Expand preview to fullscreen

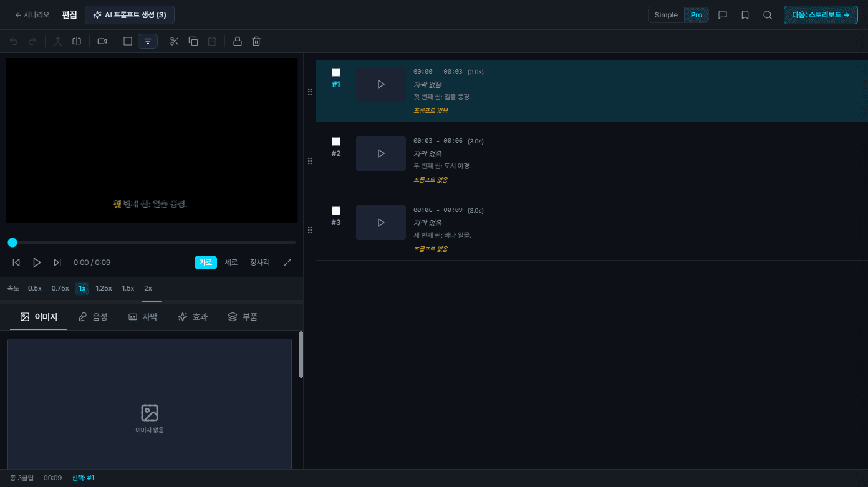287,263
